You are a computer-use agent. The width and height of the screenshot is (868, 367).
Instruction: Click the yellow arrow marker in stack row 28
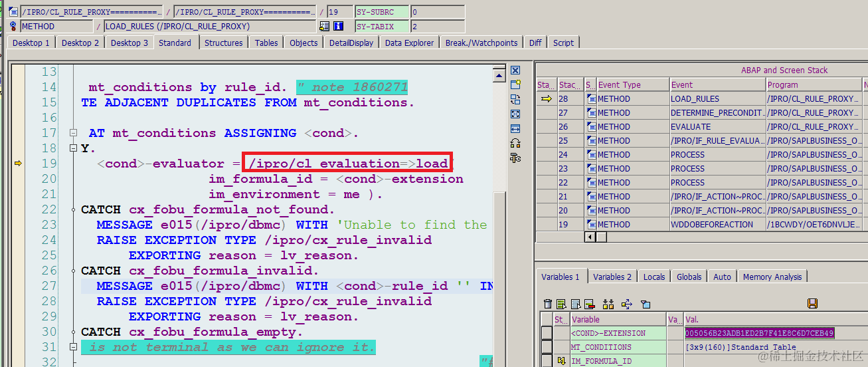(547, 99)
